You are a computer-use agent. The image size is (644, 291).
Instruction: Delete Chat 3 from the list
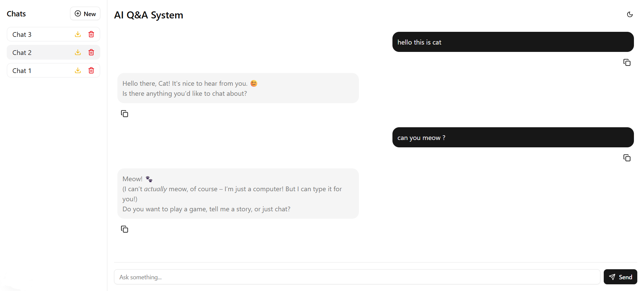[x=91, y=34]
